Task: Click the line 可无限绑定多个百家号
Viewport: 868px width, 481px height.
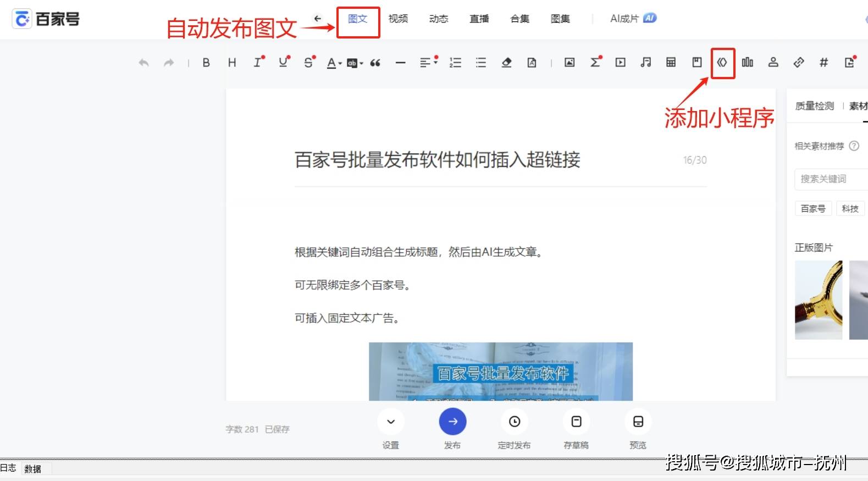Action: pyautogui.click(x=353, y=285)
